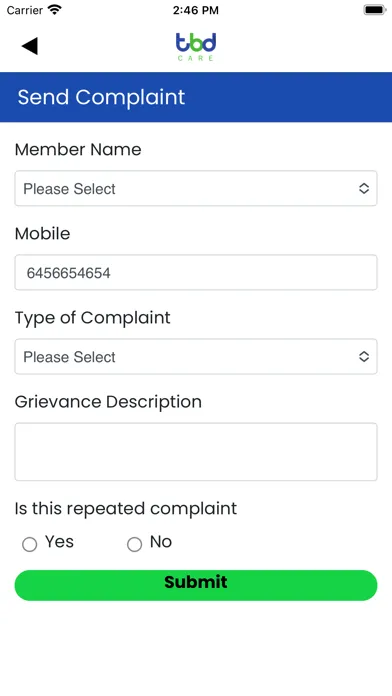Tap the Wi-Fi status icon
This screenshot has width=392, height=696.
click(x=55, y=10)
